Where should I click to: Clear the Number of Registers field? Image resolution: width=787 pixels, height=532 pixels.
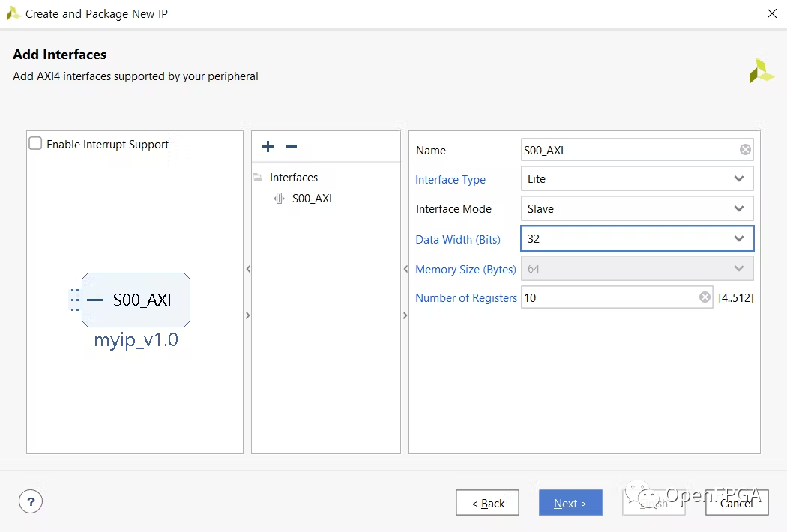pyautogui.click(x=705, y=297)
